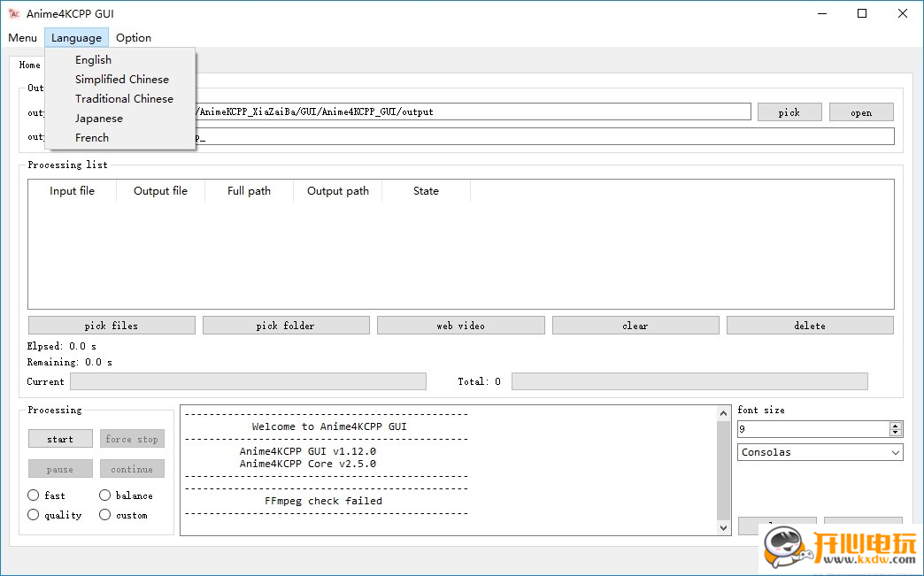Click the 'Remaining: 0.0 s' text
This screenshot has width=924, height=576.
70,362
